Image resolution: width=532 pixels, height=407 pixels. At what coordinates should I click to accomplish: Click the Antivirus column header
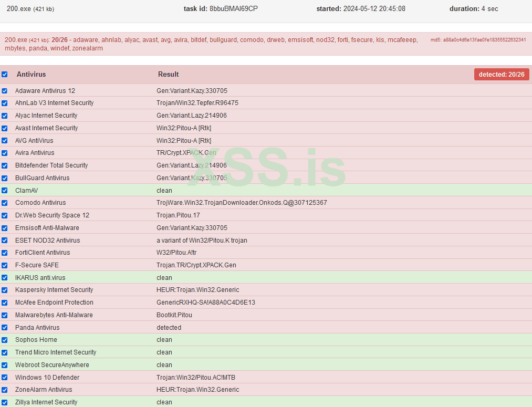coord(31,74)
